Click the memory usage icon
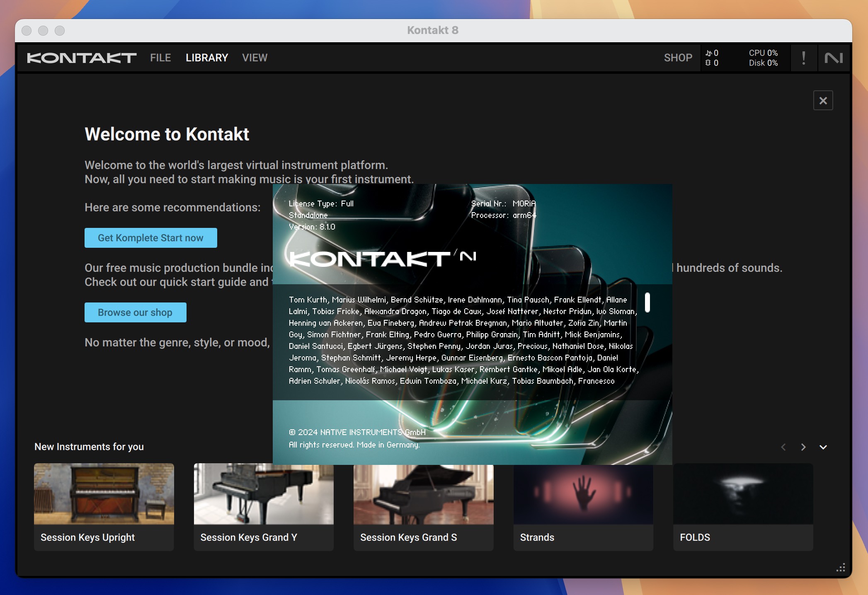 pos(708,63)
